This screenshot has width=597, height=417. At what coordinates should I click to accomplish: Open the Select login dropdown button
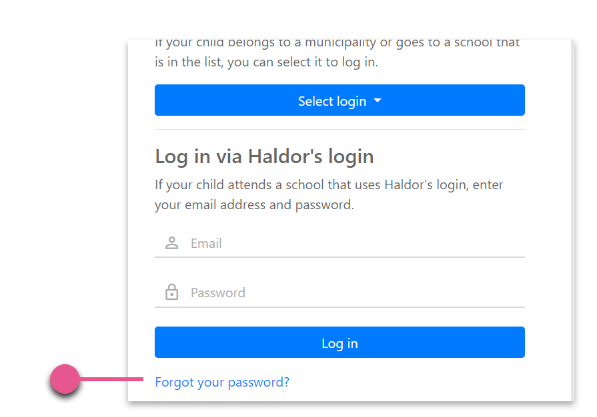click(x=340, y=100)
